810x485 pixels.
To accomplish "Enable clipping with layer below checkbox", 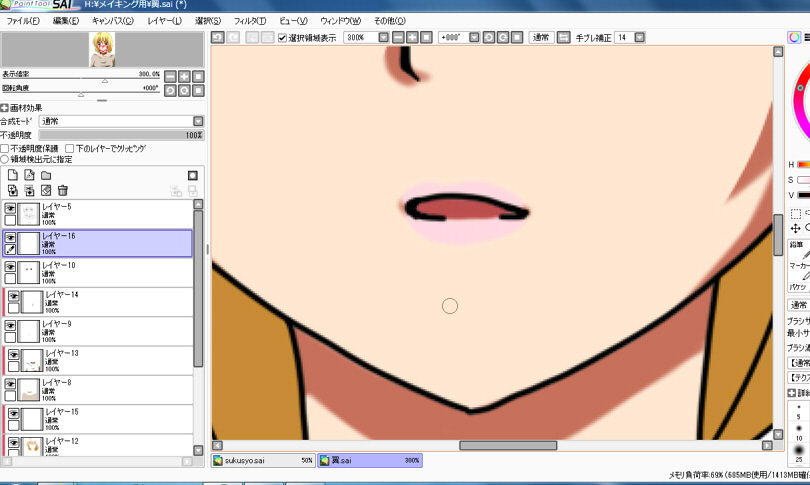I will 70,149.
